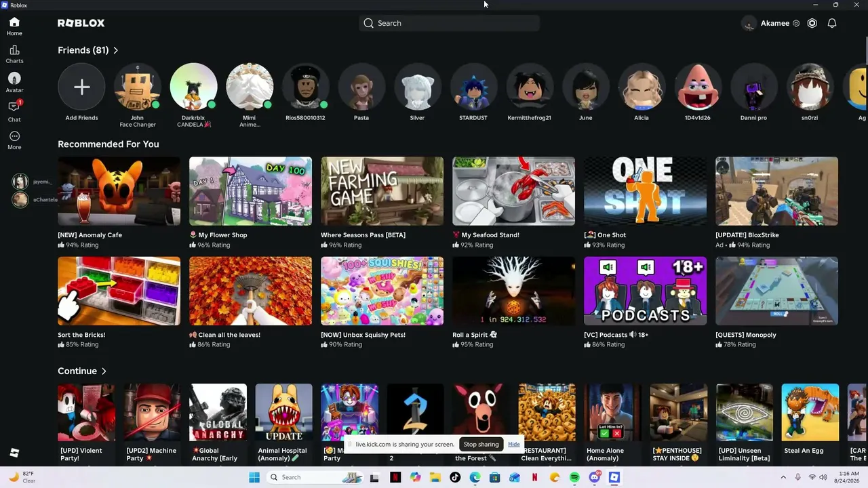Open Charts in the left sidebar
The width and height of the screenshot is (868, 488).
(x=14, y=54)
